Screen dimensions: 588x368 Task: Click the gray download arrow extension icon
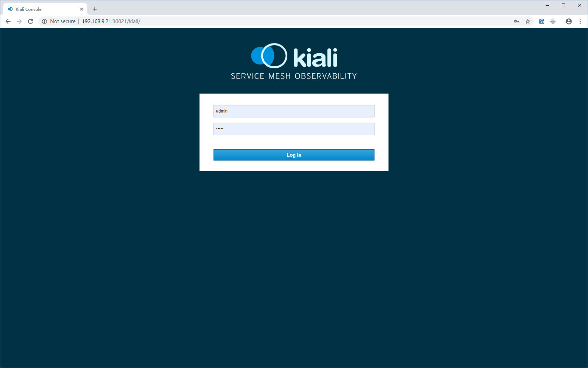coord(553,21)
